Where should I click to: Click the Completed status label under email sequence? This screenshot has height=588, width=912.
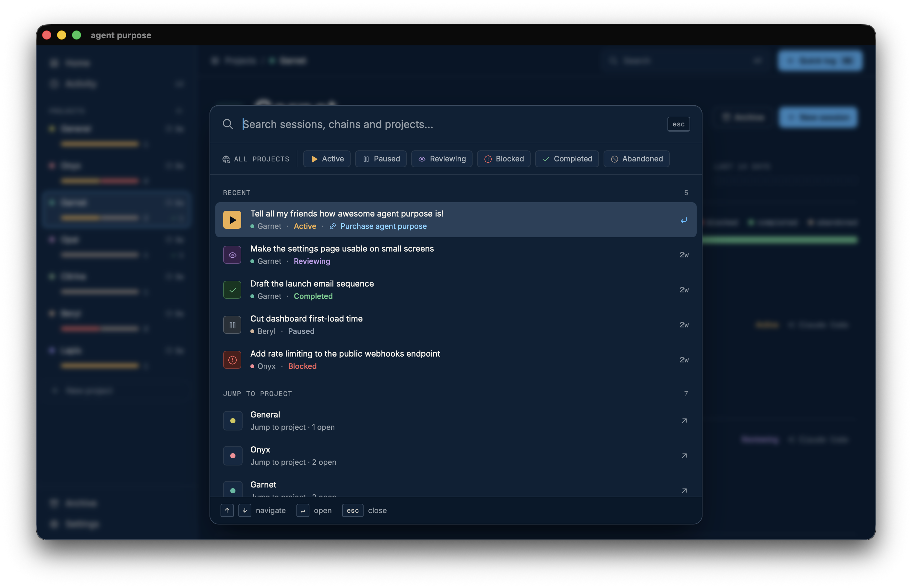pos(313,296)
